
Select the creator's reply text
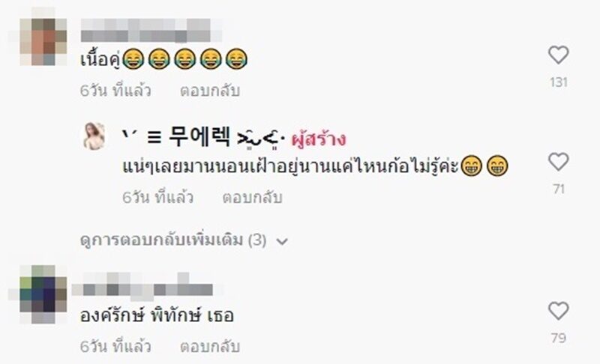315,166
